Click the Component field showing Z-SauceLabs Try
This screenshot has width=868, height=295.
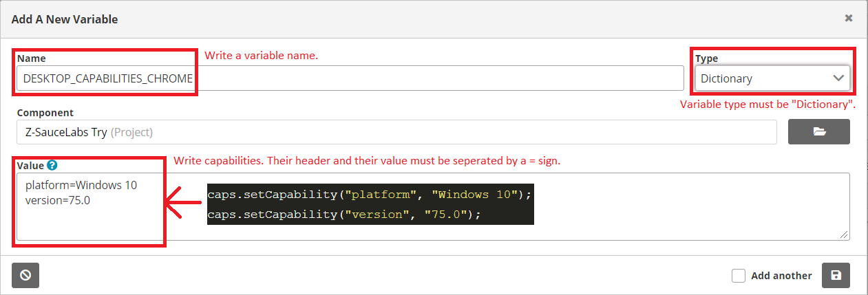(396, 132)
